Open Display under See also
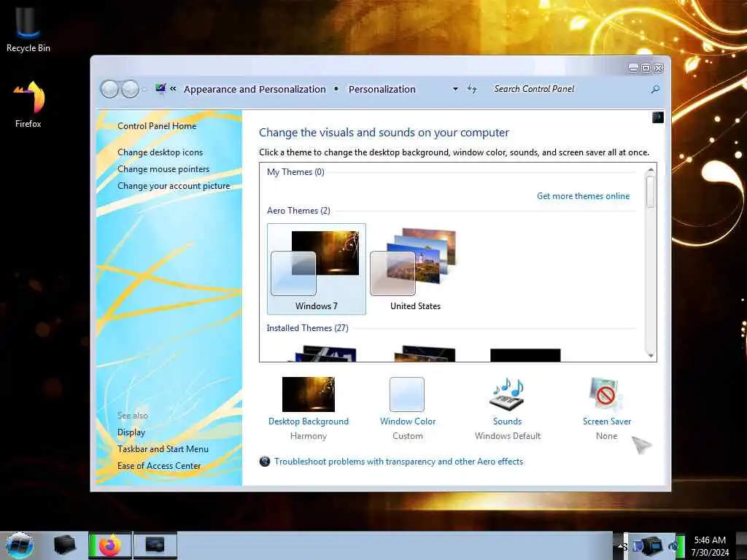 point(131,432)
